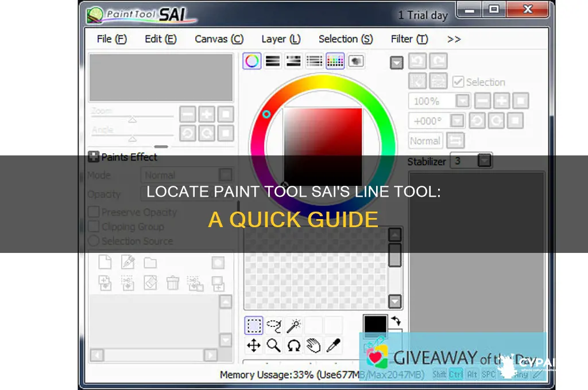588x390 pixels.
Task: Pick a shade in the red color square
Action: (323, 147)
